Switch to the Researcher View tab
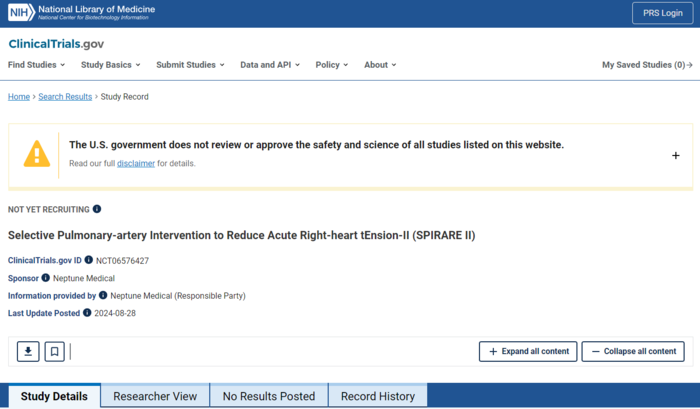Image resolution: width=700 pixels, height=409 pixels. (155, 396)
